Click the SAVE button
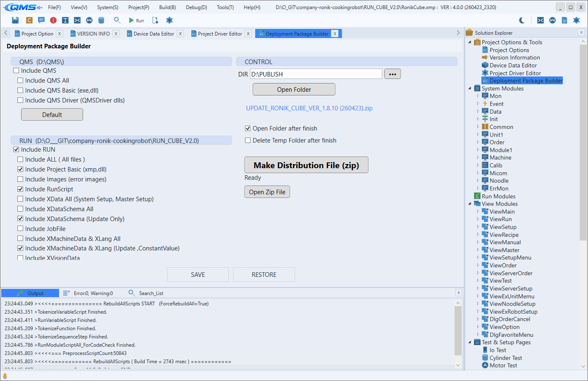Screen dimensions: 588x381 pyautogui.click(x=198, y=275)
